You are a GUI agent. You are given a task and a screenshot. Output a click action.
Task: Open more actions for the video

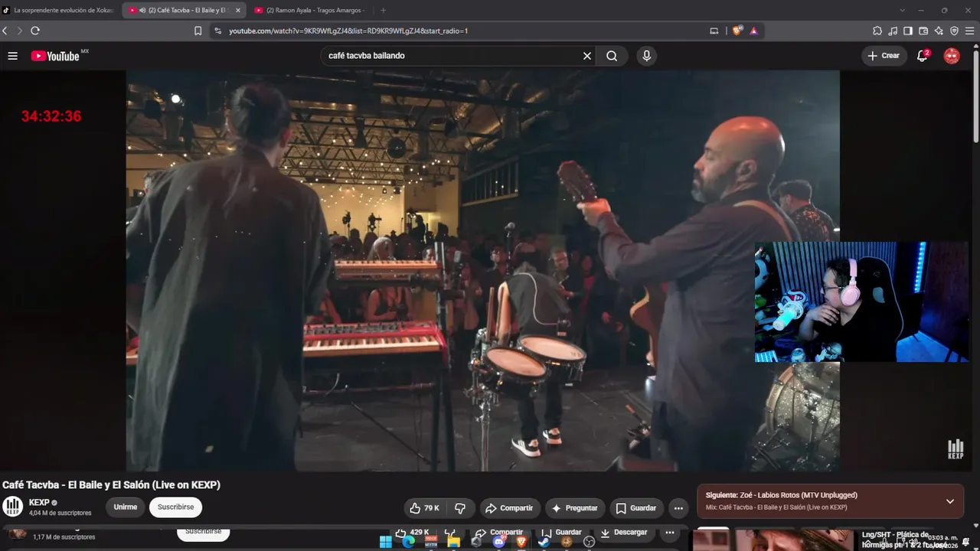[678, 508]
